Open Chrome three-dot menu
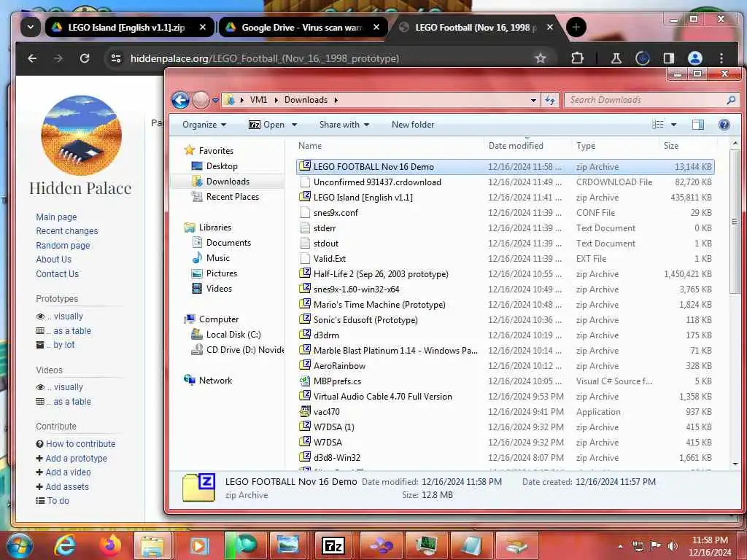747x560 pixels. click(721, 58)
